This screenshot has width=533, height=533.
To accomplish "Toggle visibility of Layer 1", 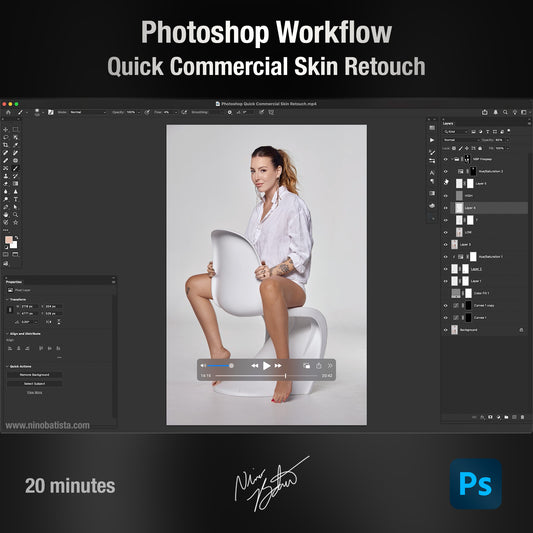I will (x=446, y=281).
